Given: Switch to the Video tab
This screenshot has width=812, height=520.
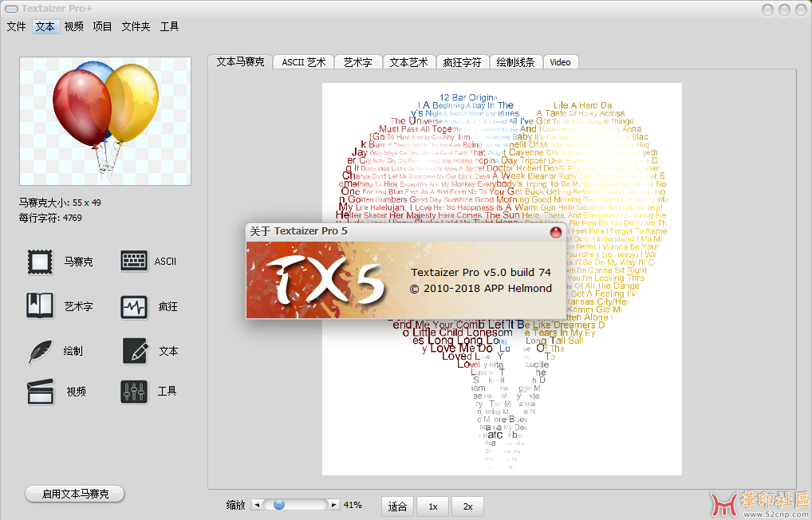Looking at the screenshot, I should click(560, 62).
